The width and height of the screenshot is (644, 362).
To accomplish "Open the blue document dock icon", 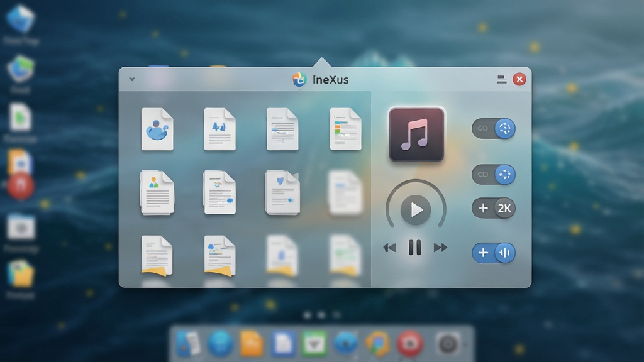I will [283, 344].
